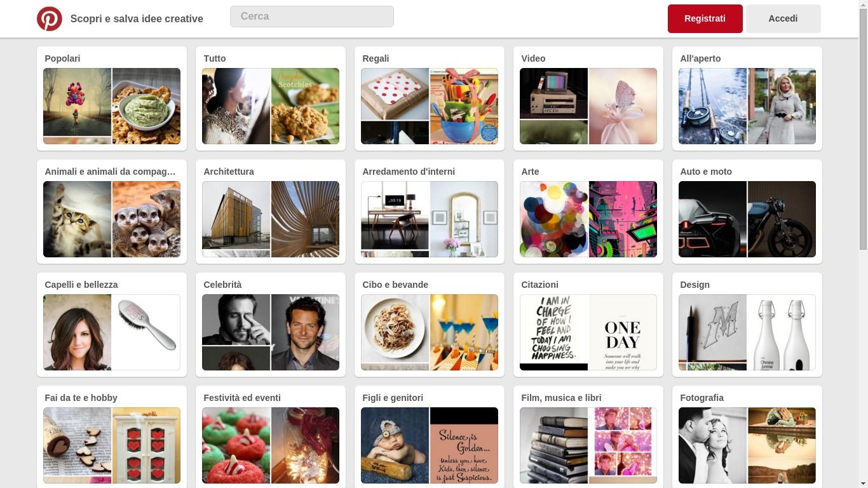Image resolution: width=868 pixels, height=488 pixels.
Task: Click the Design category heading
Action: click(x=695, y=285)
